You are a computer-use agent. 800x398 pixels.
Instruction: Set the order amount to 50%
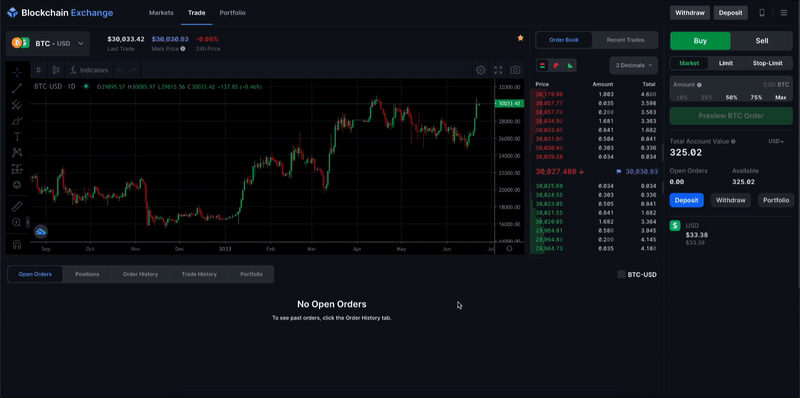coord(732,97)
